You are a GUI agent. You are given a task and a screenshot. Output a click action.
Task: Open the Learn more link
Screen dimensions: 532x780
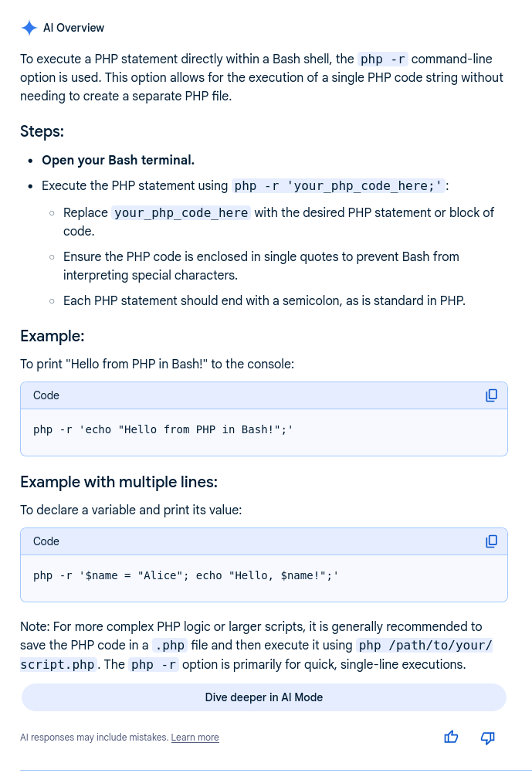click(x=195, y=738)
